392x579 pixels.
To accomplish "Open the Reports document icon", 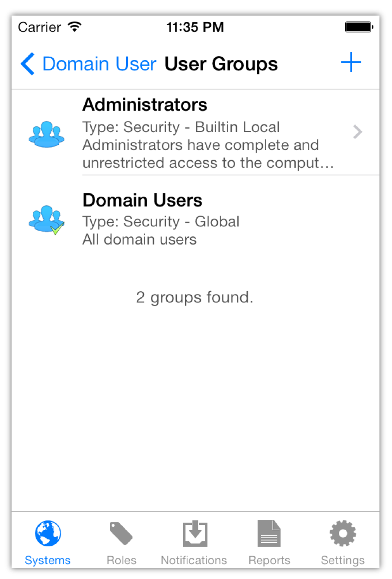I will coord(269,533).
